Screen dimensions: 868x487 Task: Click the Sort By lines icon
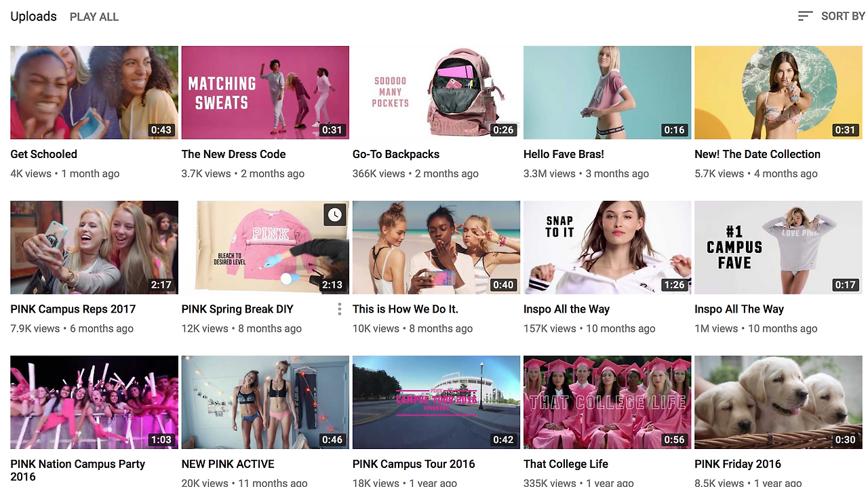(805, 16)
